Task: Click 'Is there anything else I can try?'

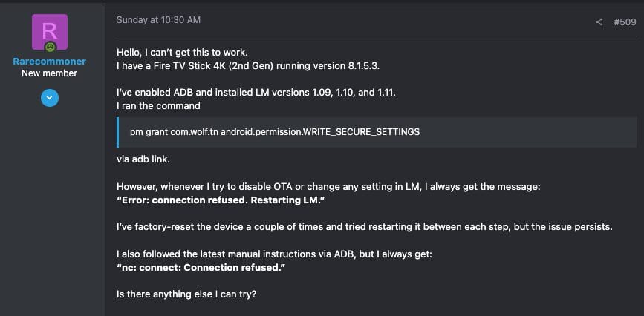Action: coord(186,294)
